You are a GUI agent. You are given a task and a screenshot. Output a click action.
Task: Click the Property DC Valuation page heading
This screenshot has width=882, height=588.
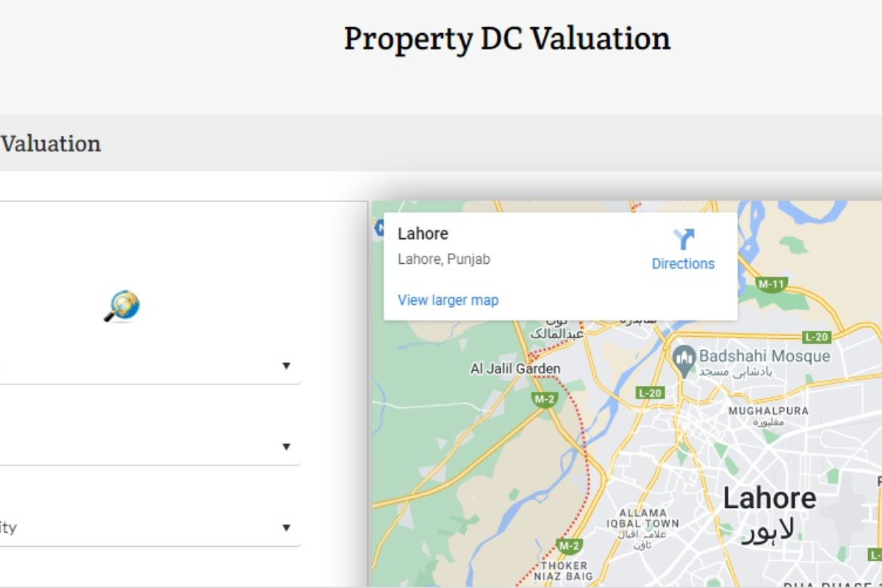coord(507,38)
